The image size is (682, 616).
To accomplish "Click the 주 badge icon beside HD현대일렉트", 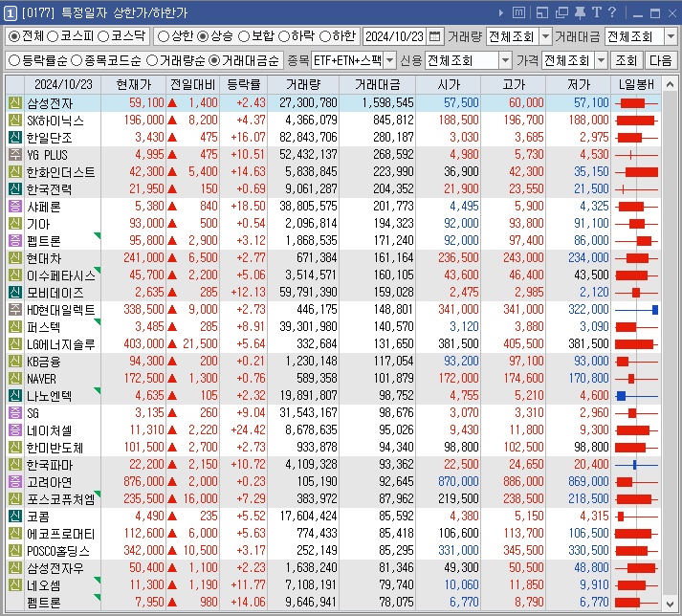I will point(15,309).
